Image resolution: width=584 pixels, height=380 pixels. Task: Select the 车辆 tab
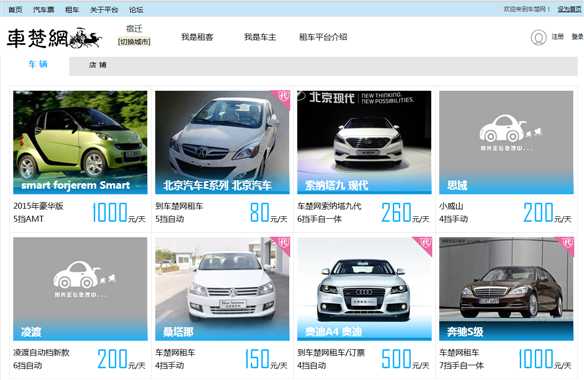[x=38, y=64]
